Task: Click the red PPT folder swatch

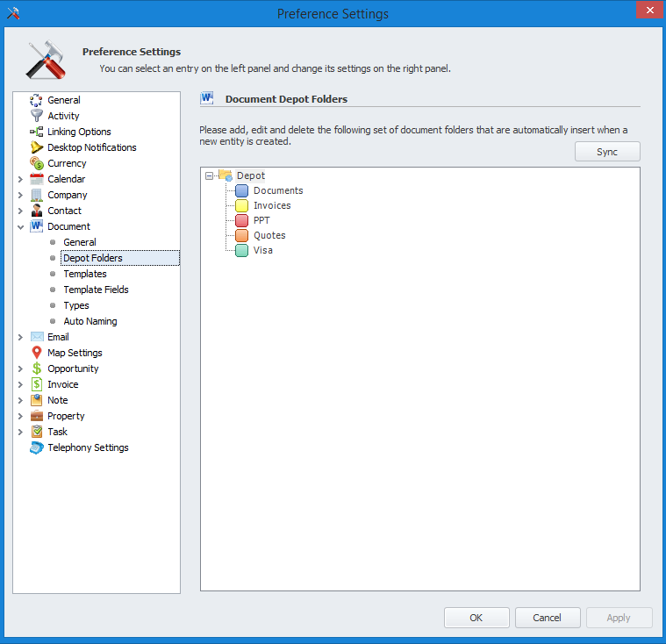Action: 242,220
